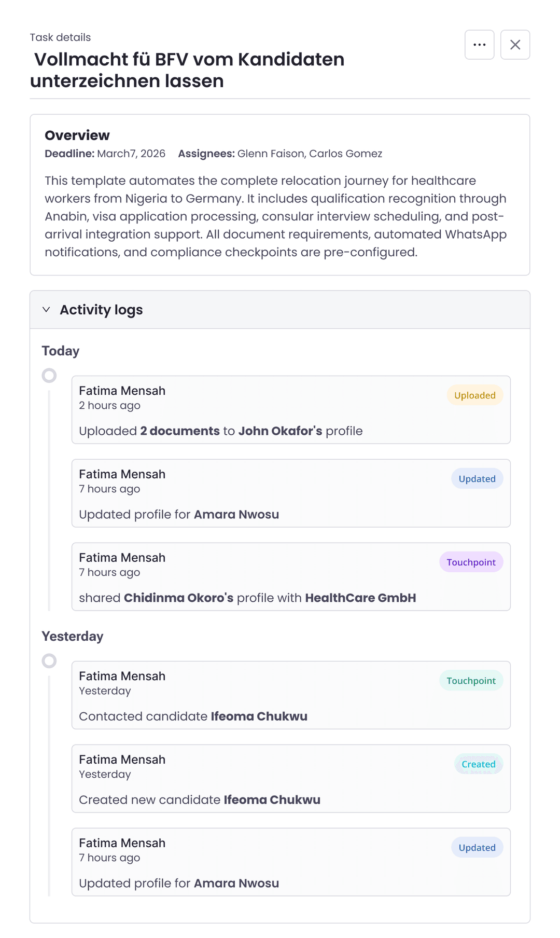This screenshot has height=938, width=560.
Task: Collapse the Activity logs chevron
Action: 46,310
